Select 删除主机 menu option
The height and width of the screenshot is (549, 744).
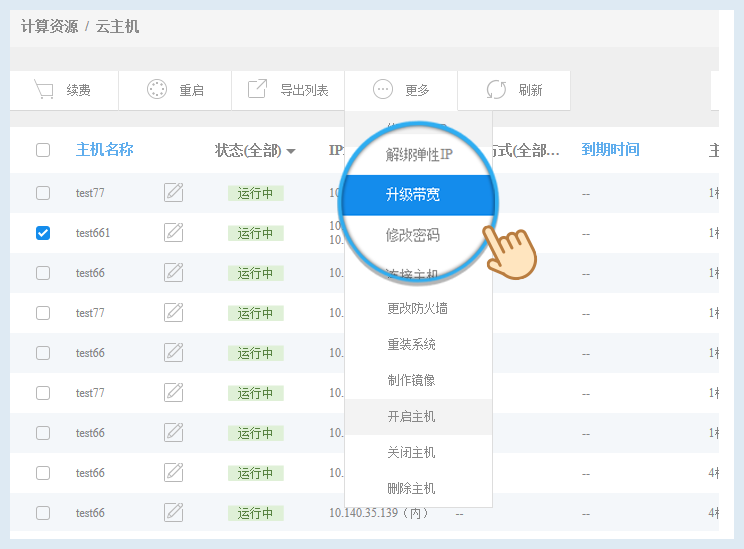click(411, 488)
